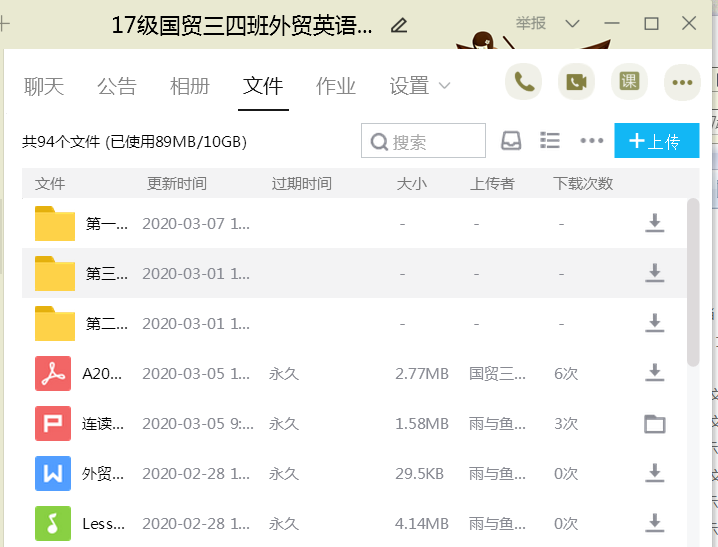Click the 上传 upload button
This screenshot has width=718, height=547.
tap(656, 141)
